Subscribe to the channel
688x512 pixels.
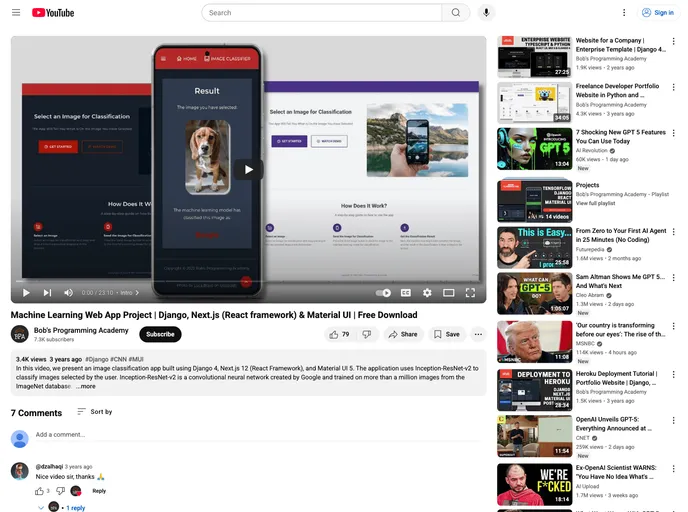[x=160, y=334]
